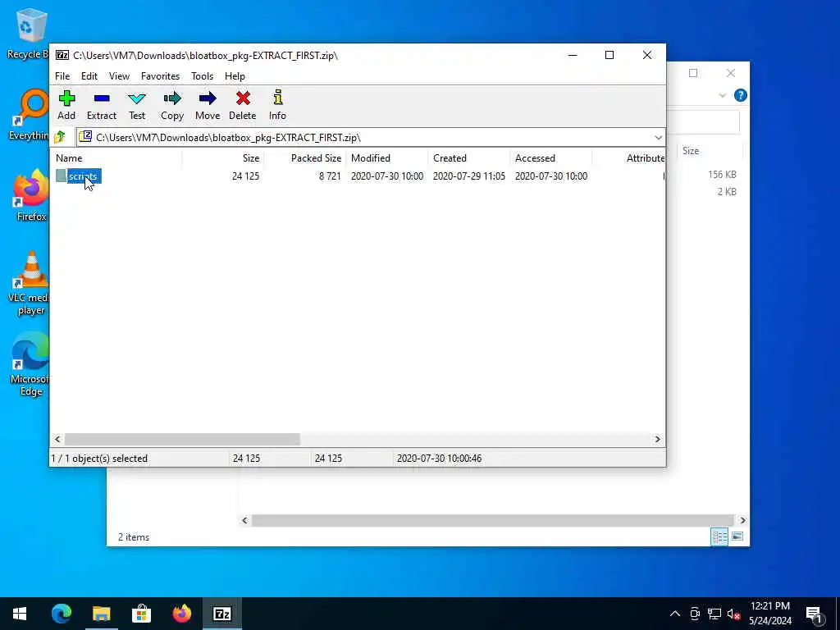Go up one folder level
The image size is (840, 630).
point(60,137)
